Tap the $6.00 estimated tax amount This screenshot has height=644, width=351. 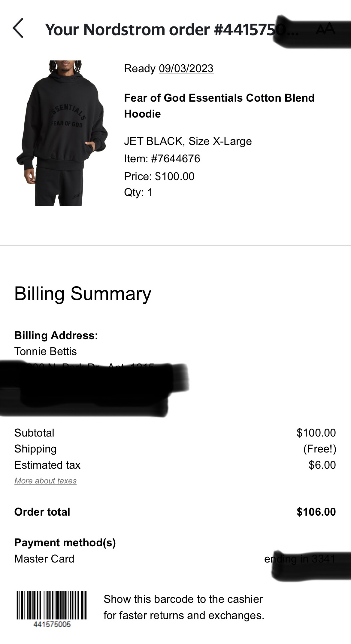322,465
